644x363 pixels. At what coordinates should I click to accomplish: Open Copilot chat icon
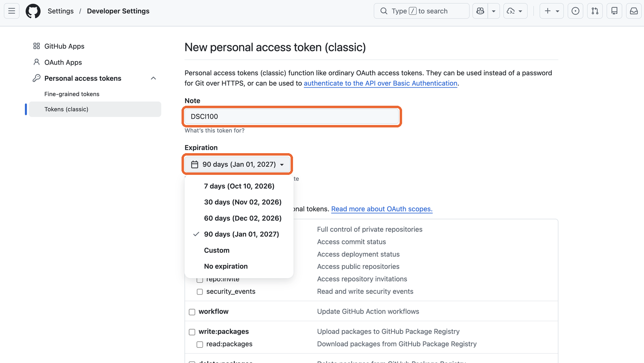[x=480, y=11]
